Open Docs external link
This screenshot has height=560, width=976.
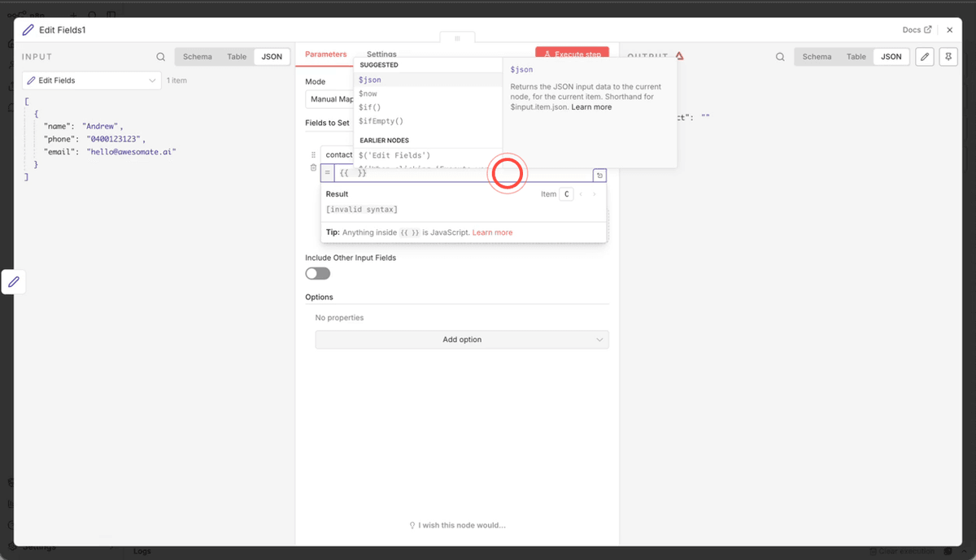[917, 30]
